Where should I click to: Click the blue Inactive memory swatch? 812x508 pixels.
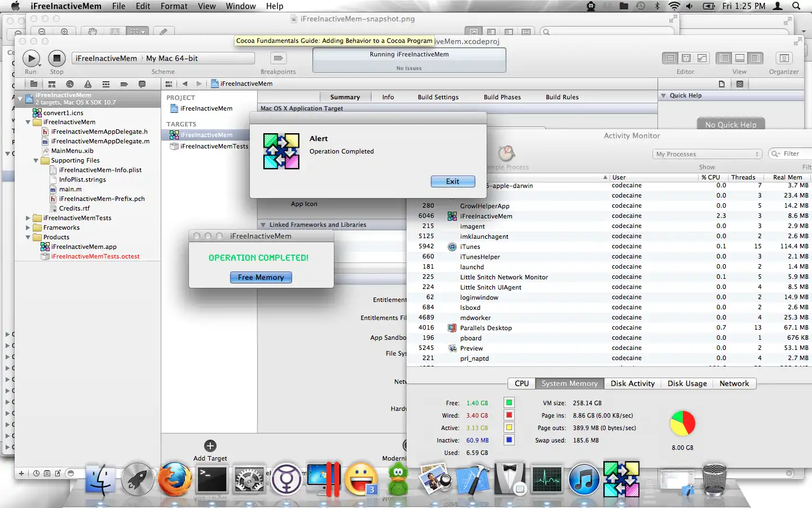pyautogui.click(x=509, y=440)
